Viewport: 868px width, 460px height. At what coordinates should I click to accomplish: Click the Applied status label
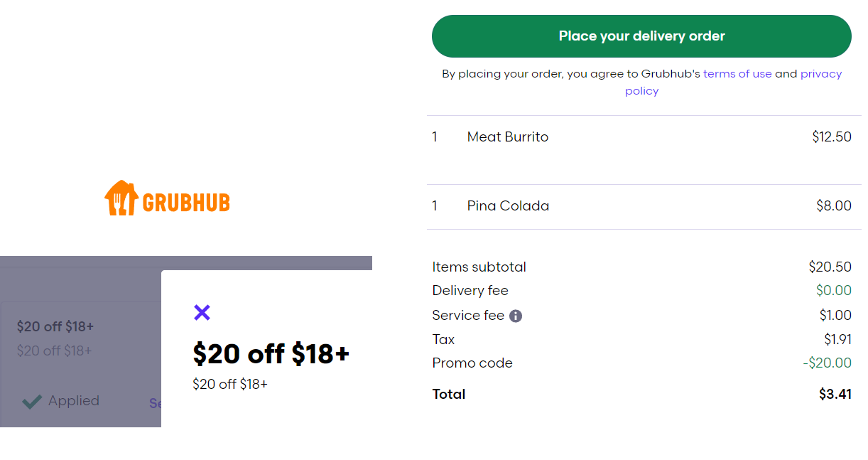74,401
